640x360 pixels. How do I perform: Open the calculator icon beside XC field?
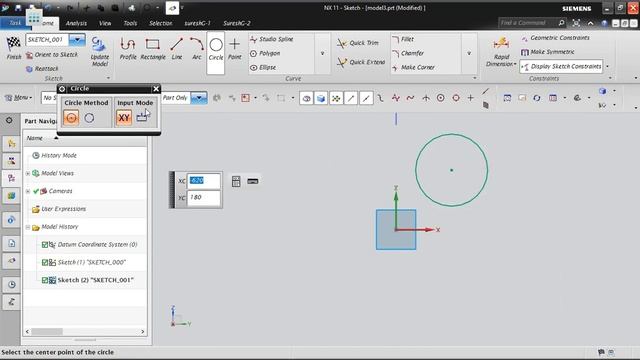(236, 181)
